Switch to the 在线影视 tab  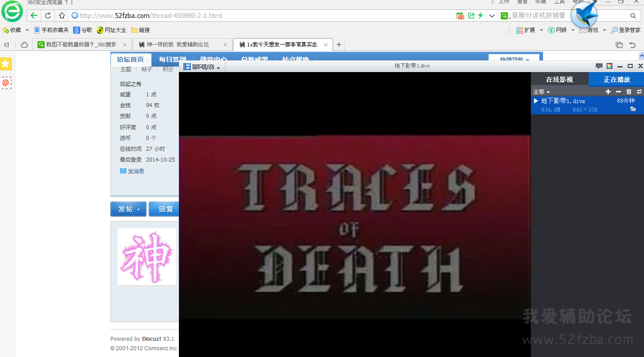559,79
